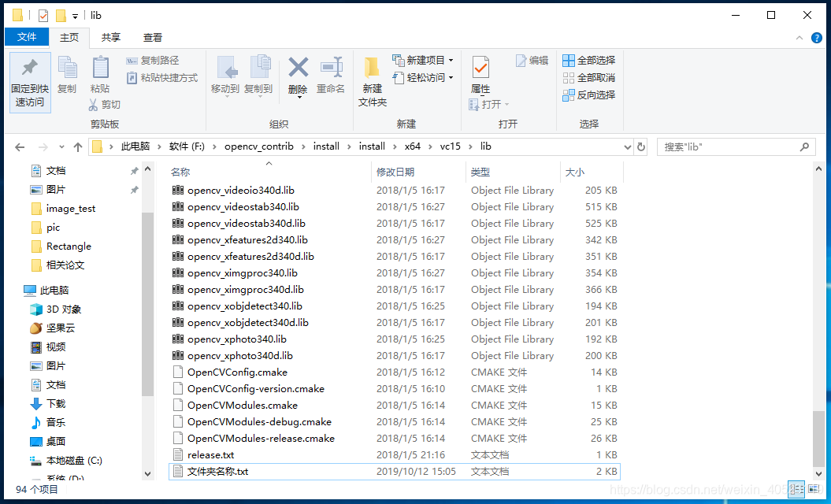Refresh the lib folder
831x504 pixels.
click(641, 146)
